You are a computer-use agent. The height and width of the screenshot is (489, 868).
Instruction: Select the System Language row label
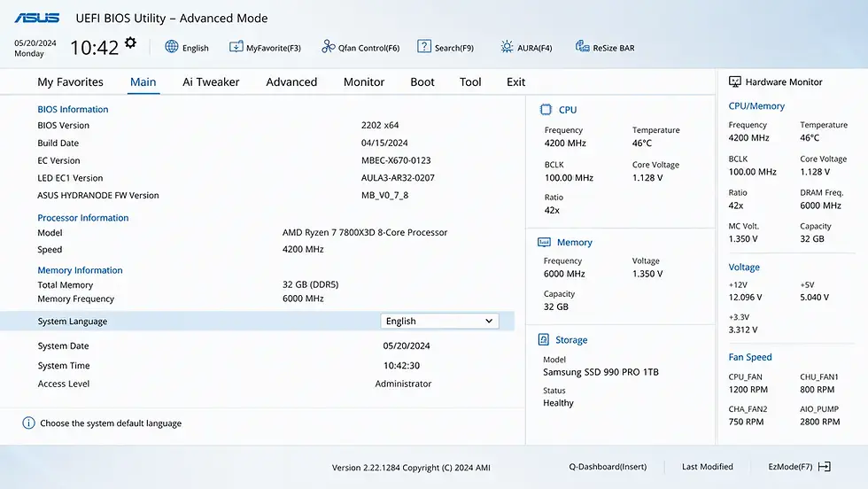pos(73,322)
